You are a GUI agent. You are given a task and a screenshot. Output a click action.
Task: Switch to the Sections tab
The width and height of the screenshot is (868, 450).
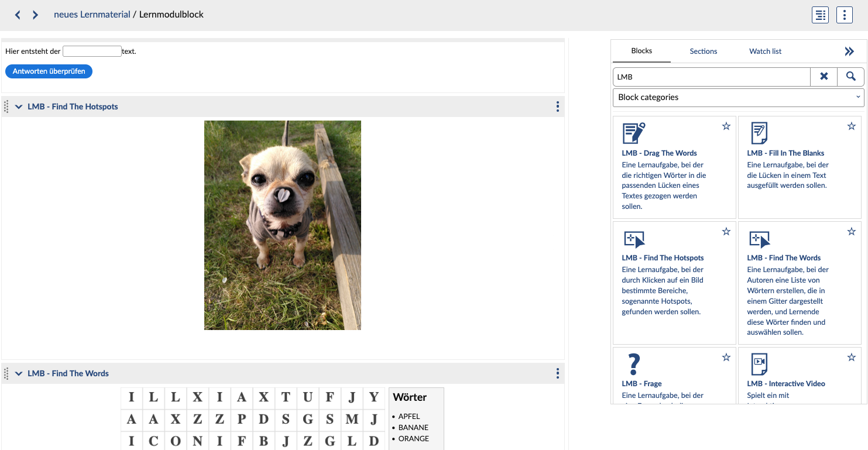[x=704, y=51]
